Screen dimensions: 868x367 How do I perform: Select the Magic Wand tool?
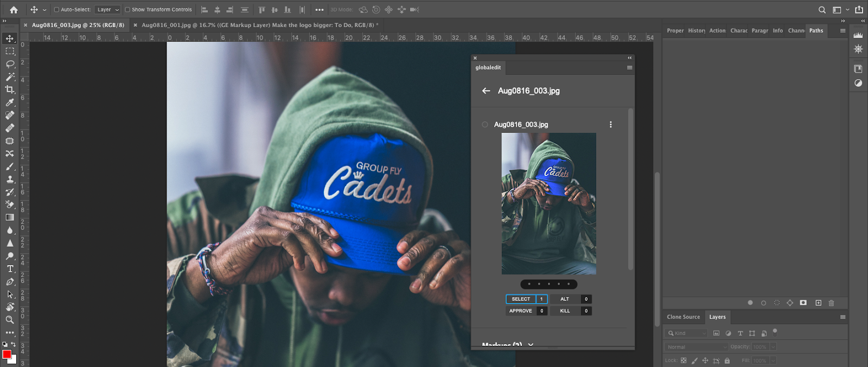click(x=10, y=76)
